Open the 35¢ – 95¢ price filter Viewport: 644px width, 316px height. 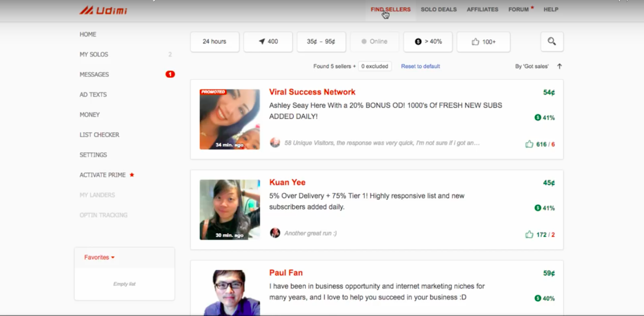click(x=321, y=42)
